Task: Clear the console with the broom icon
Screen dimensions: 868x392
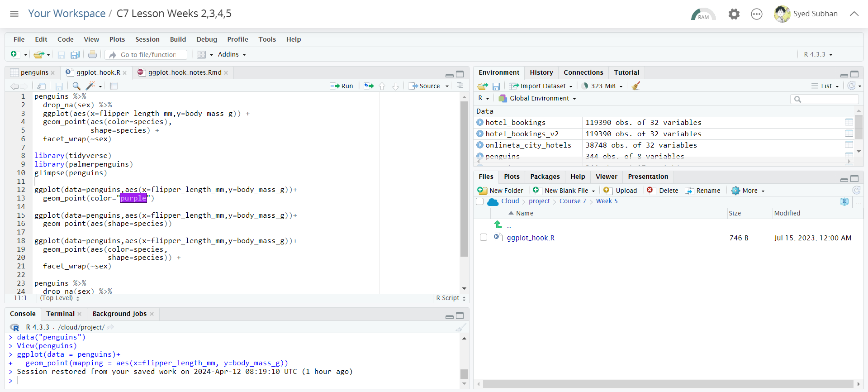Action: pyautogui.click(x=460, y=327)
